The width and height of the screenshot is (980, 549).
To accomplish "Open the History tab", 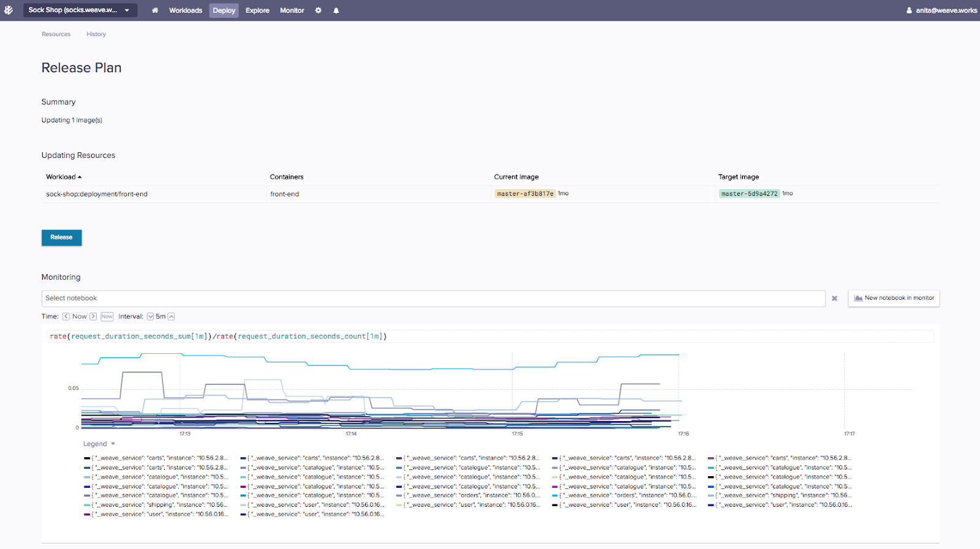I will pos(96,34).
